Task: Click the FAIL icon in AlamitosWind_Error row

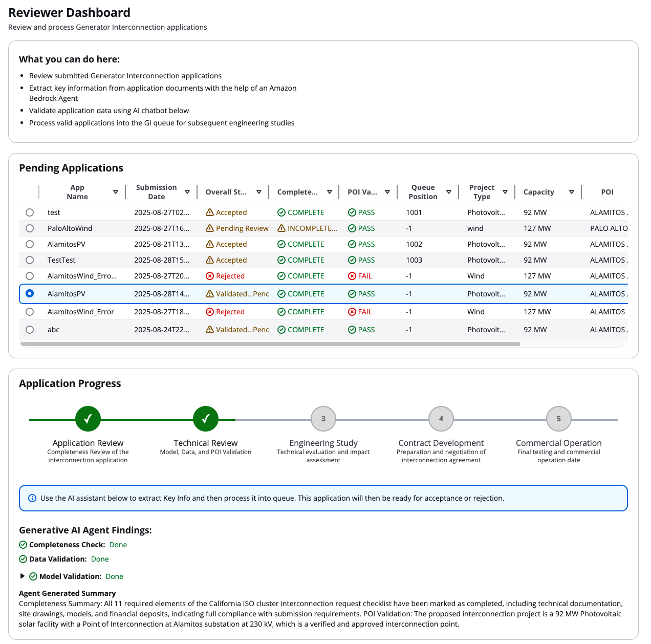Action: coord(352,312)
